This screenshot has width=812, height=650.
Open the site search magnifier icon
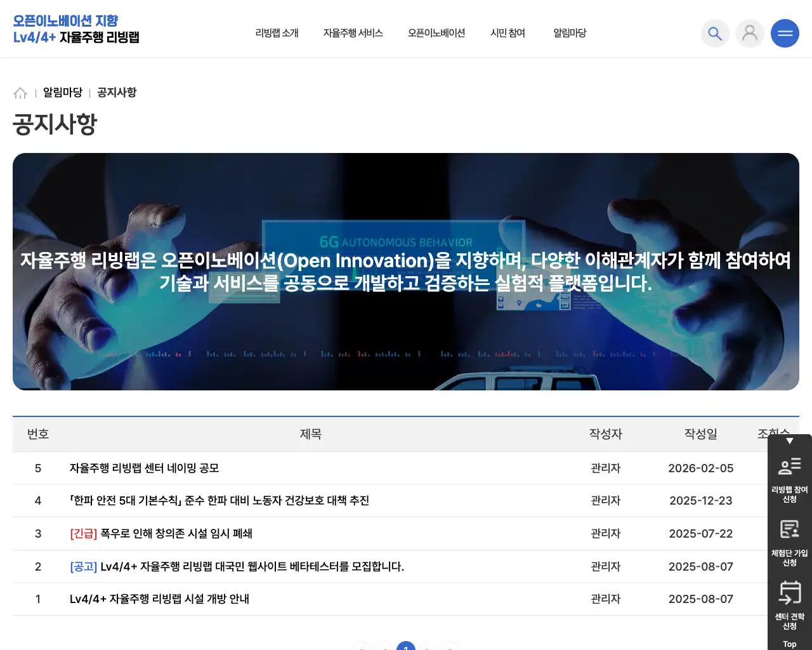[715, 33]
